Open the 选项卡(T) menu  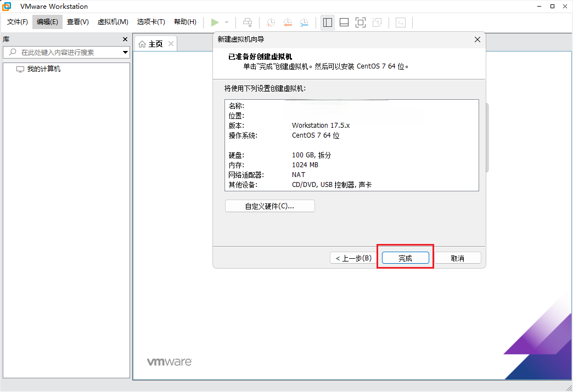[151, 22]
